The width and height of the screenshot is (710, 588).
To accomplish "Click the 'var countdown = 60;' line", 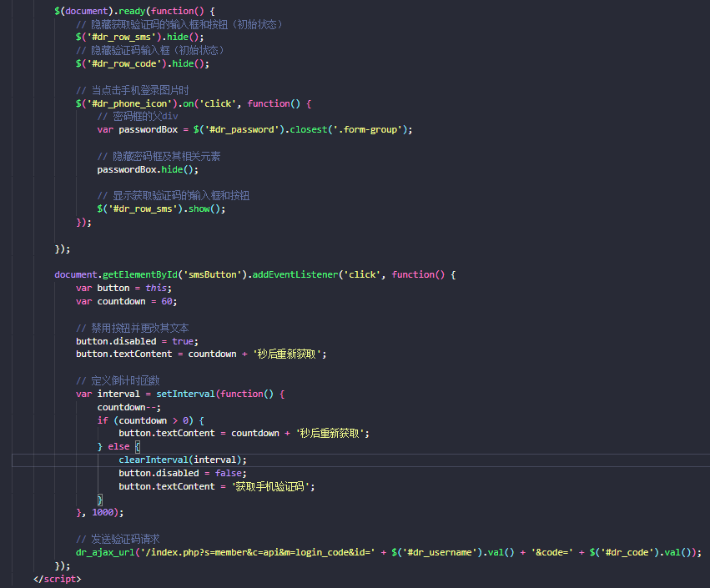I will tap(126, 301).
